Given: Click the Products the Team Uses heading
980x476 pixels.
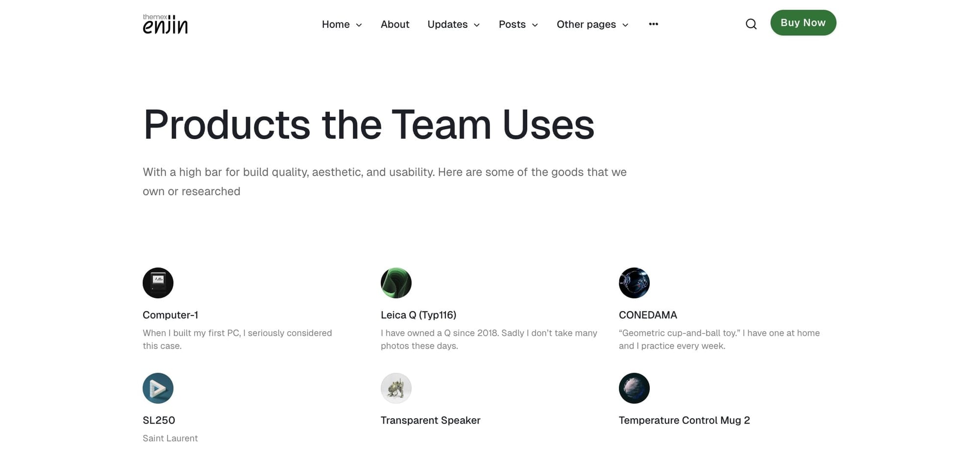Looking at the screenshot, I should (368, 125).
